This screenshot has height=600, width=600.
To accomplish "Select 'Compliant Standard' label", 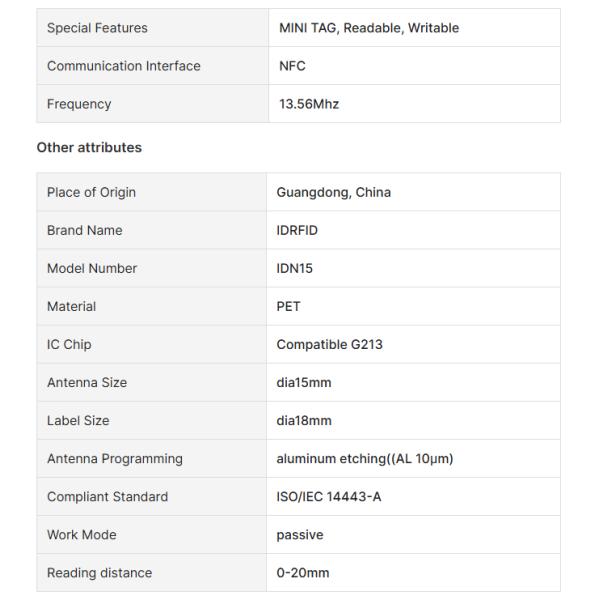I will 108,497.
